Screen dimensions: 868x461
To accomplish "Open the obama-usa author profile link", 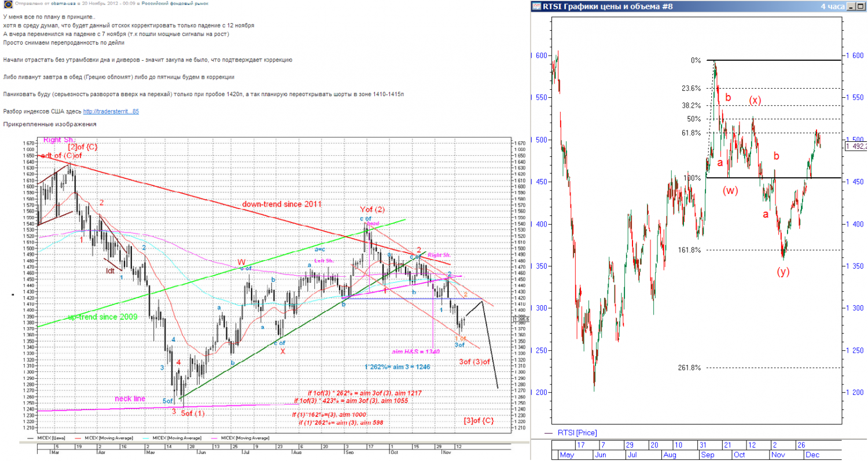I will point(63,4).
